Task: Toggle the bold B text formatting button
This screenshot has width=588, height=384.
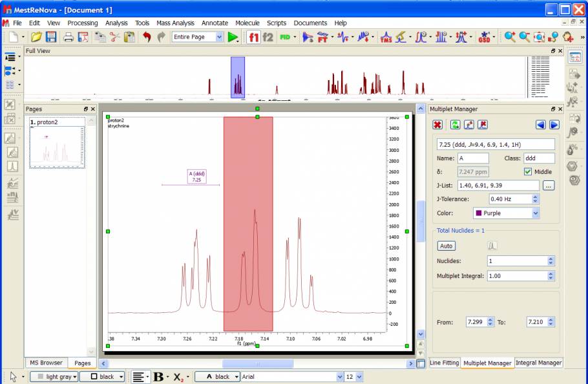Action: point(158,377)
